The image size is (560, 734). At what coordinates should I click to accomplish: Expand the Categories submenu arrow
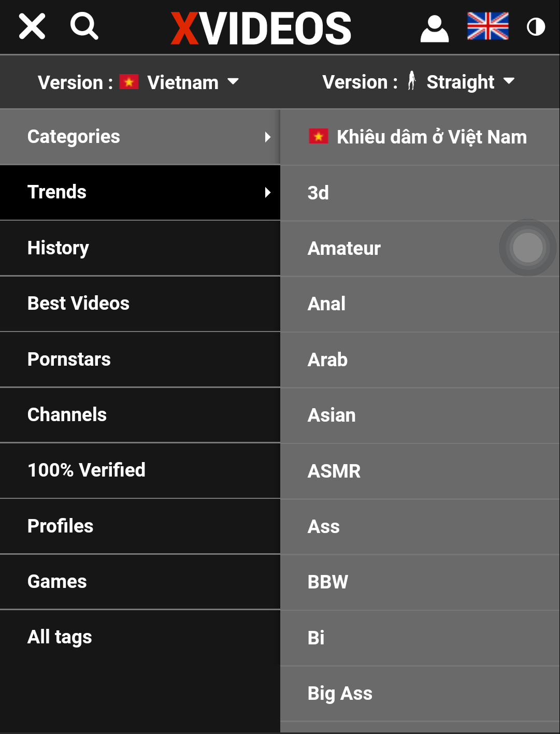tap(267, 137)
